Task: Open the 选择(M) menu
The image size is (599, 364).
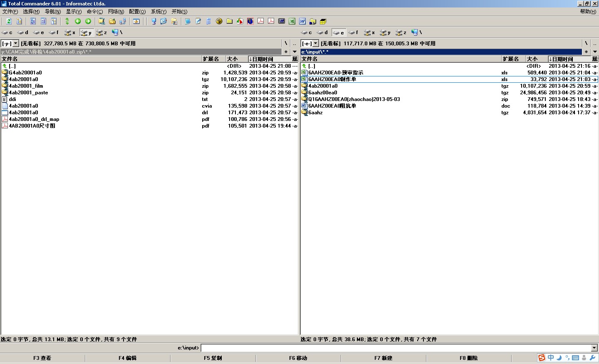Action: pos(31,12)
